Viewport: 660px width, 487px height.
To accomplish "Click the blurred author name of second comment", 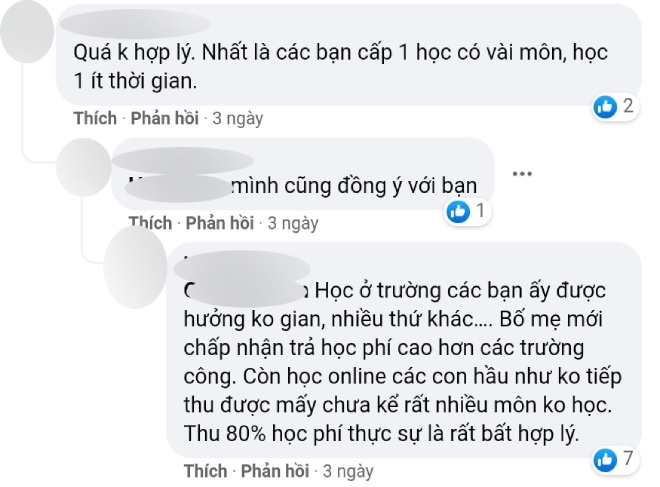I will [x=183, y=160].
